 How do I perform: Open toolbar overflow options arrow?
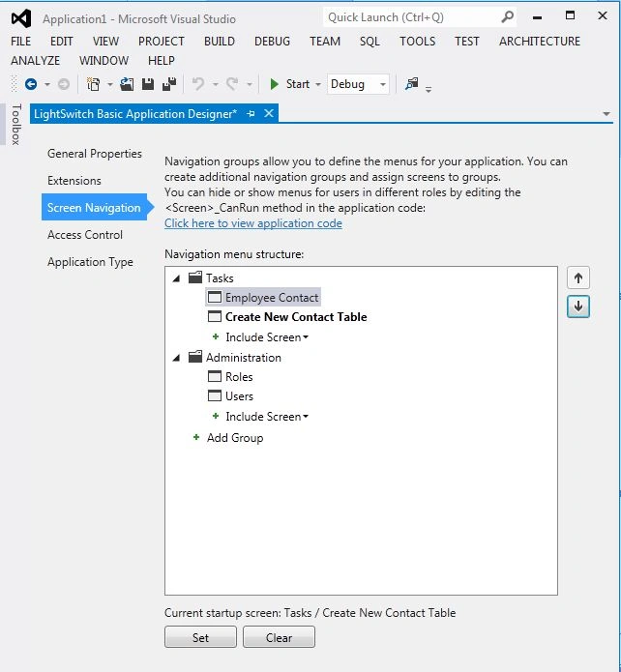428,90
